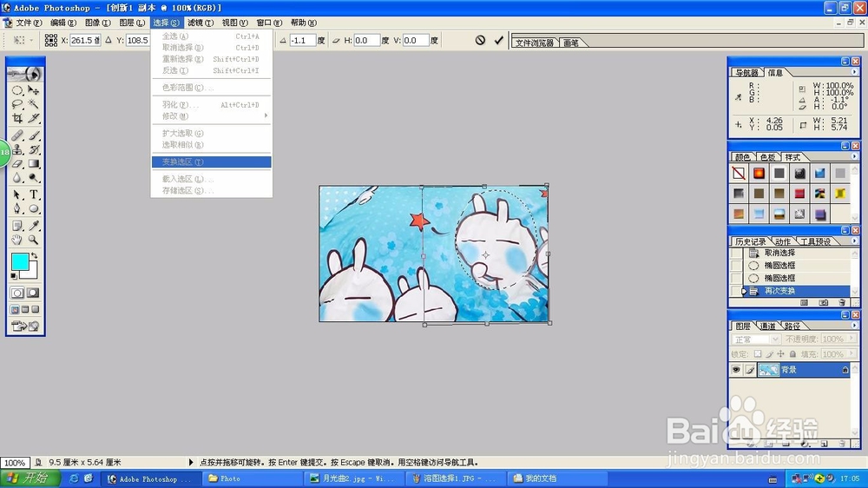The height and width of the screenshot is (488, 868).
Task: Select the Elliptical Marquee tool
Action: pyautogui.click(x=17, y=90)
